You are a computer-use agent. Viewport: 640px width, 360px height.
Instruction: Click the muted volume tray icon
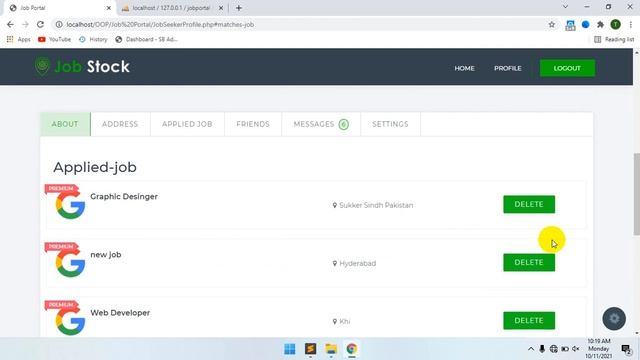pyautogui.click(x=576, y=349)
